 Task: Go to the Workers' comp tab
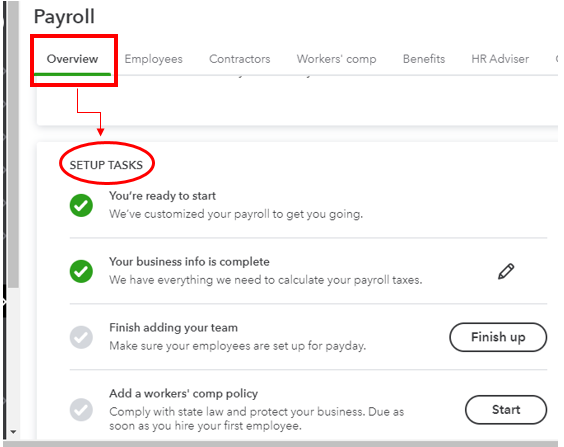336,59
